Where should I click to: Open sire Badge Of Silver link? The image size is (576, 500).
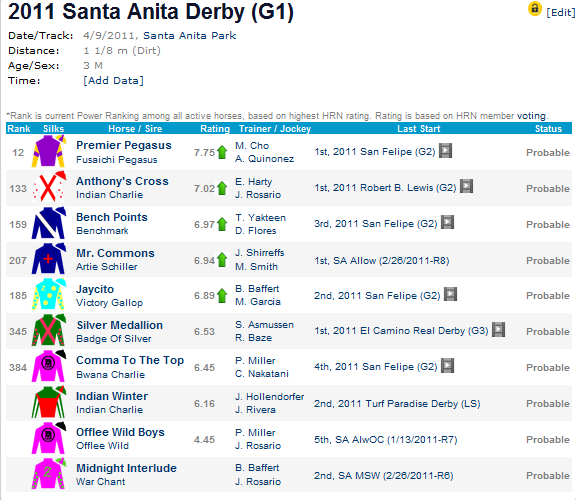114,339
